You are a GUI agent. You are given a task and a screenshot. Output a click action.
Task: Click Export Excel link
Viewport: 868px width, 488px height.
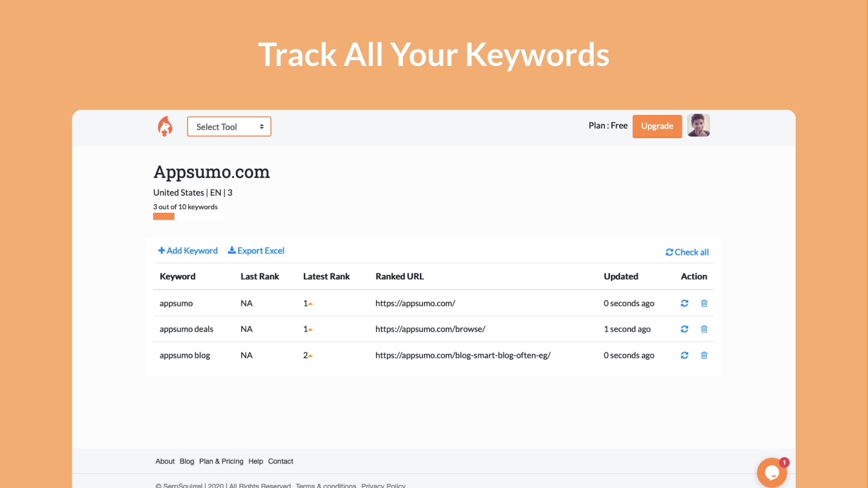click(x=256, y=251)
